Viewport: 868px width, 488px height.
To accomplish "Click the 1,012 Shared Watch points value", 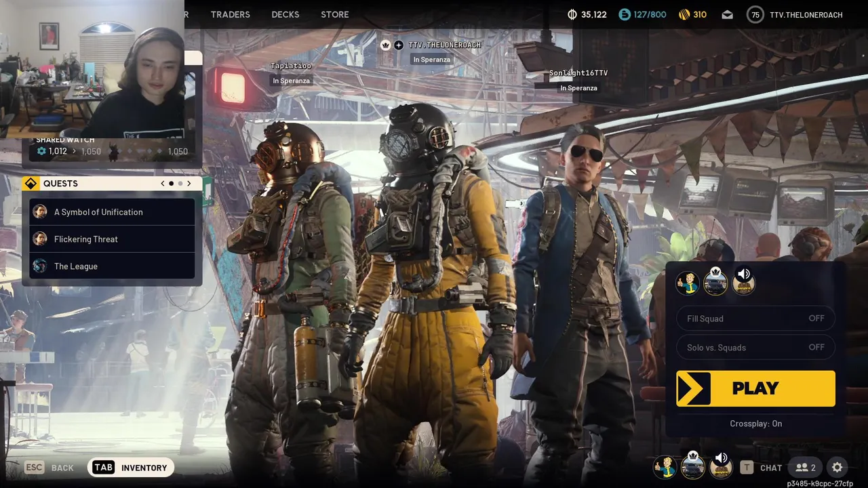I will coord(58,151).
